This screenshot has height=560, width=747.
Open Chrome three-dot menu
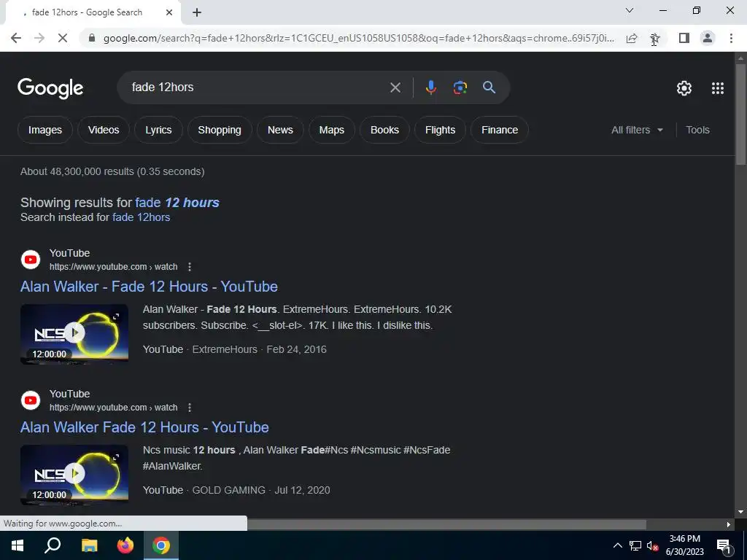731,38
